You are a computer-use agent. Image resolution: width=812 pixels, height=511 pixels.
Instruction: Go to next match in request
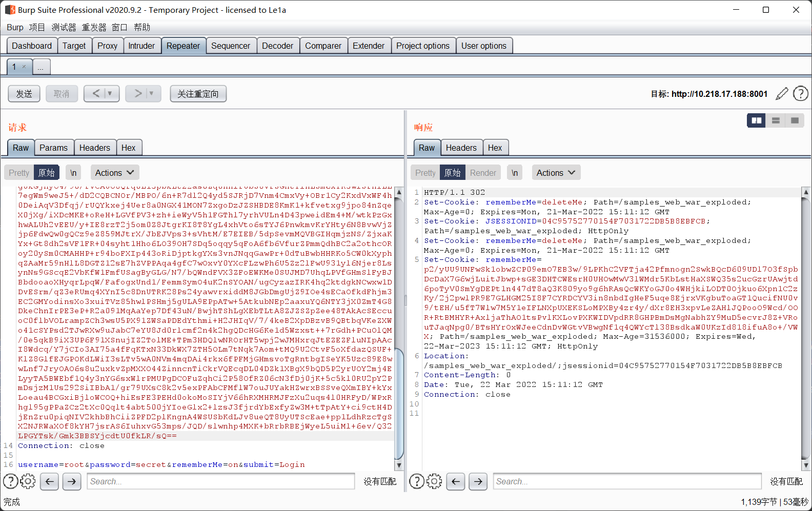tap(72, 481)
